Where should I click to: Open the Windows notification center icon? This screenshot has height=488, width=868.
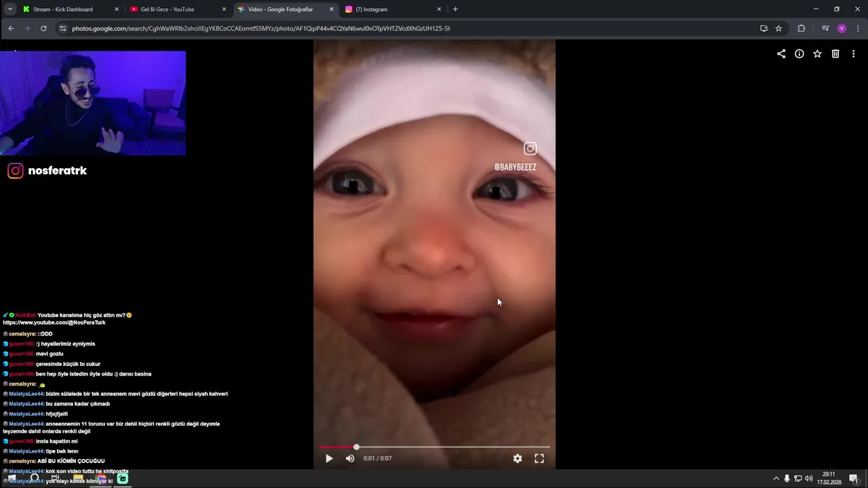[x=854, y=479]
